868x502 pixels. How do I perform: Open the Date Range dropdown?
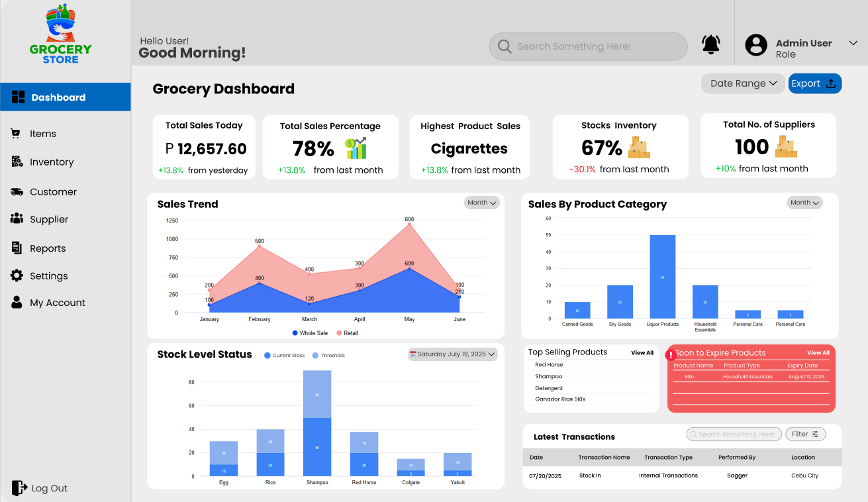tap(743, 83)
